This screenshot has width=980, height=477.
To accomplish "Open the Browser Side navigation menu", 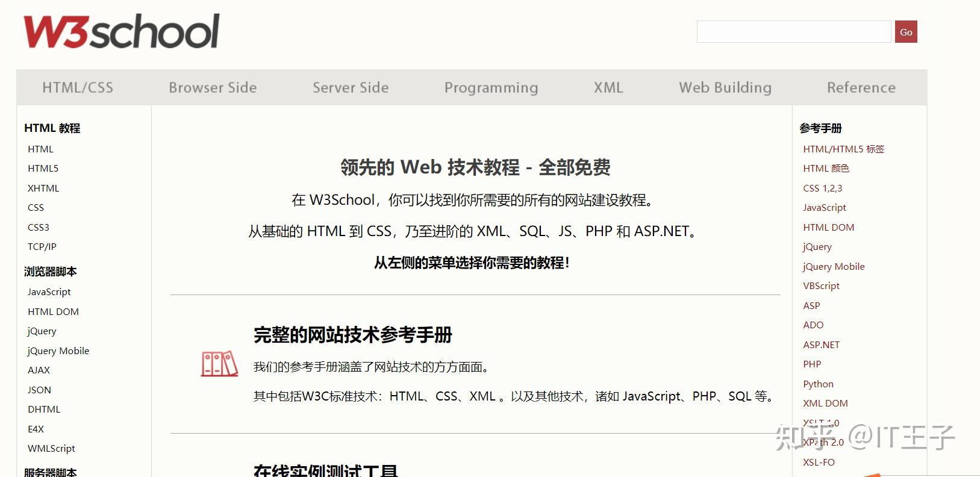I will click(x=213, y=87).
